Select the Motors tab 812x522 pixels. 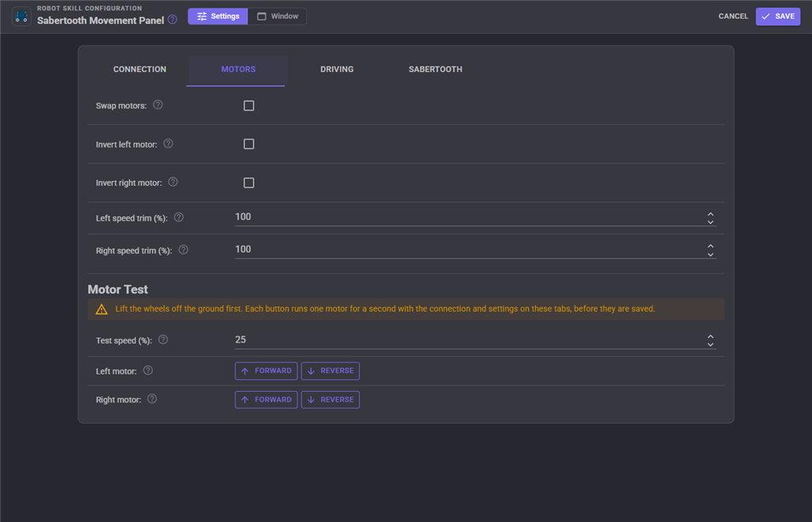[x=238, y=69]
